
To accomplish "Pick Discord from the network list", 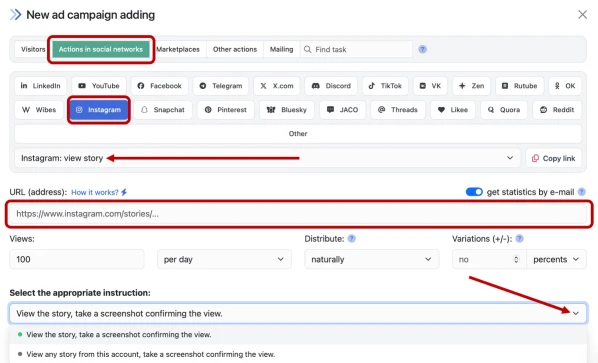I will pos(331,86).
